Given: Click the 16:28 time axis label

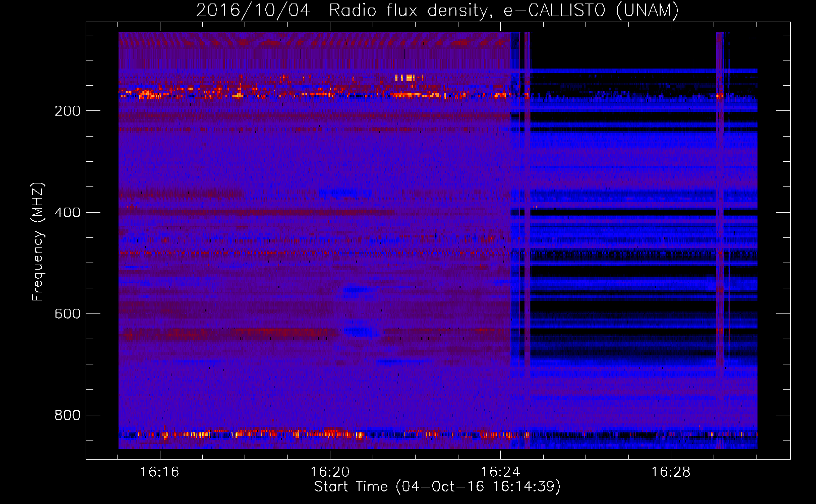Looking at the screenshot, I should (671, 472).
